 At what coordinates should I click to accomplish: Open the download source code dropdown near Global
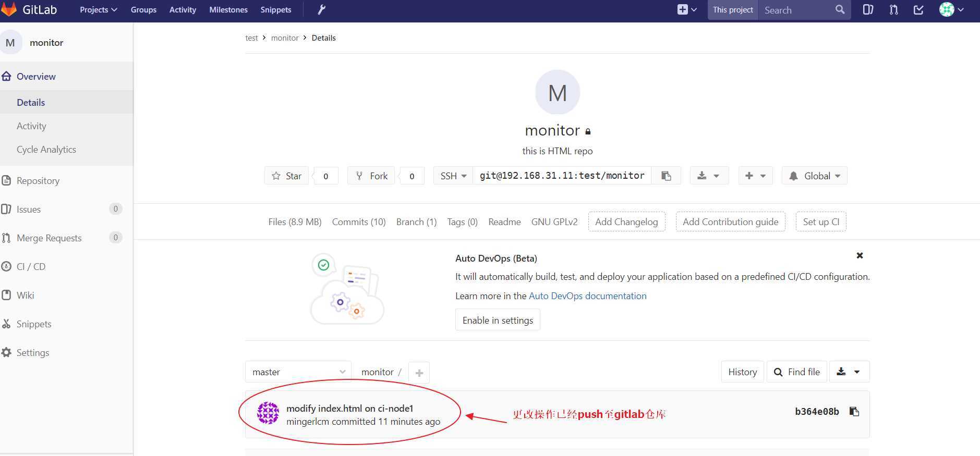click(709, 176)
